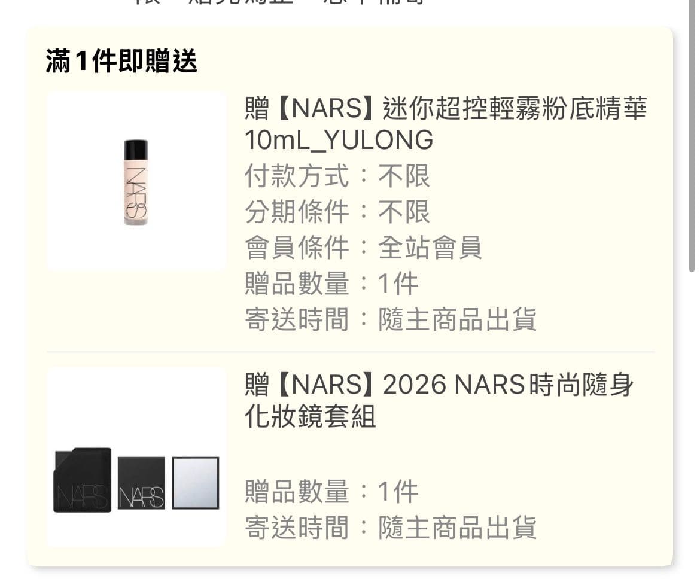Click the black NARS compact case image
This screenshot has width=700, height=588.
[x=141, y=483]
